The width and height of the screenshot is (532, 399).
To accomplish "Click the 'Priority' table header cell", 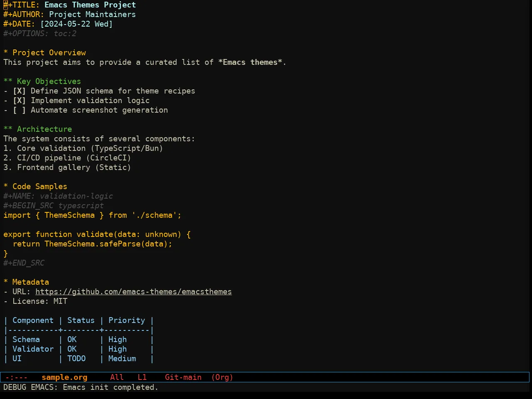I will point(127,320).
